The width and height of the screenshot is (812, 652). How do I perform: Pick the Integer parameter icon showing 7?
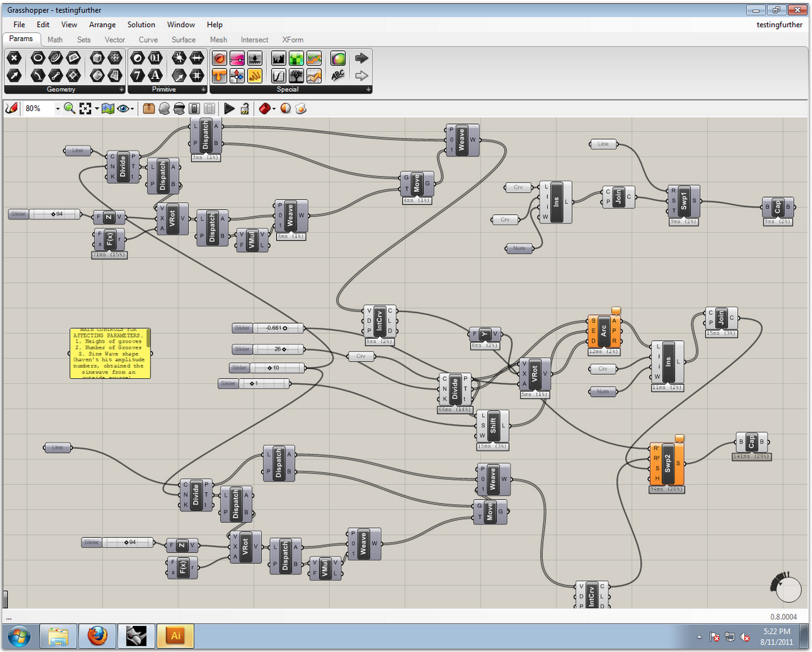click(138, 75)
